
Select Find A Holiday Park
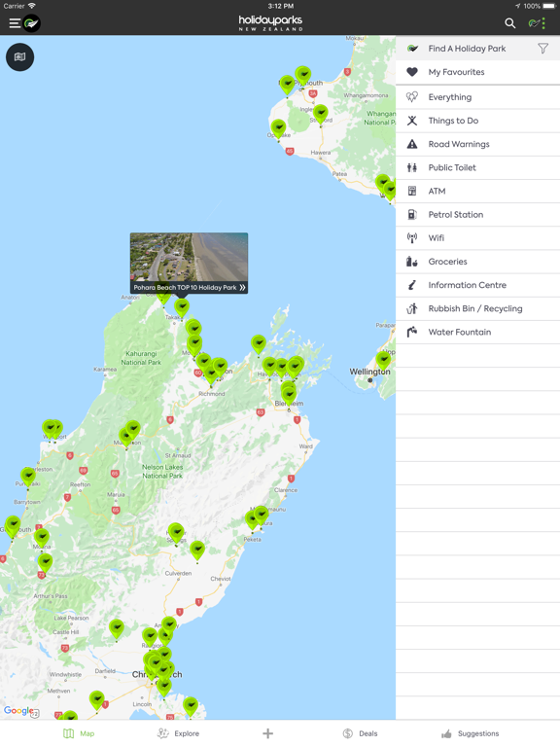click(477, 49)
